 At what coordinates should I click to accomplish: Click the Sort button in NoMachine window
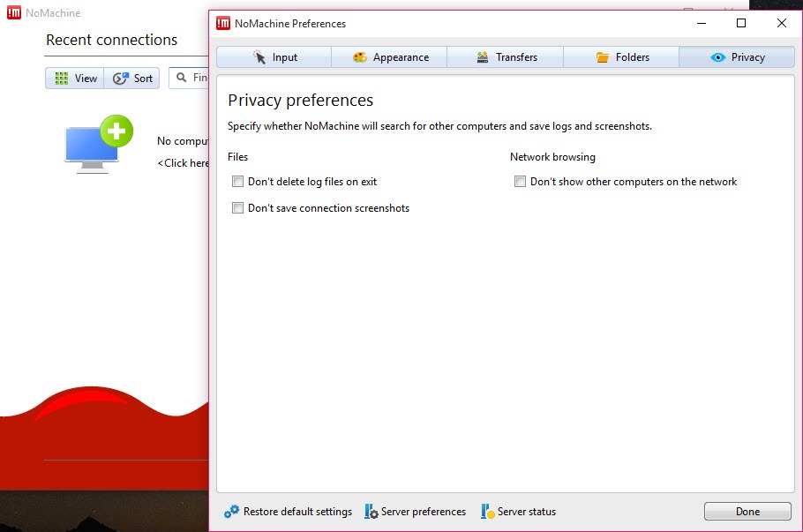132,79
